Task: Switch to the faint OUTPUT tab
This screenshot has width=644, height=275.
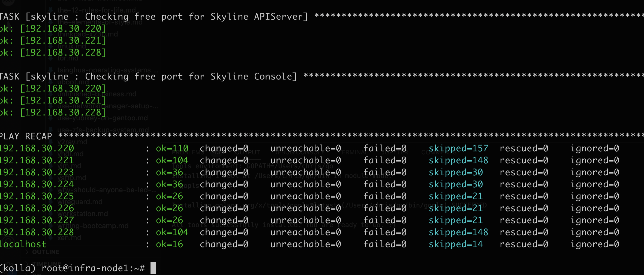Action: [x=248, y=152]
